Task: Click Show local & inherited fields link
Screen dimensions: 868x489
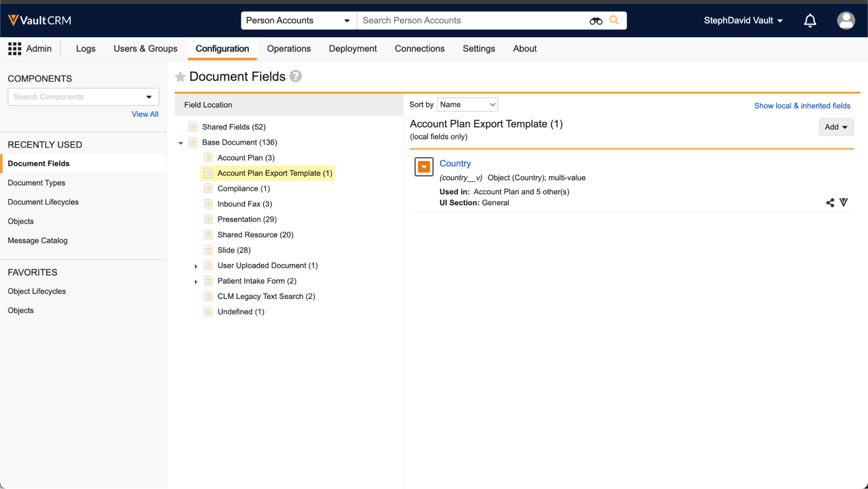Action: [x=802, y=106]
